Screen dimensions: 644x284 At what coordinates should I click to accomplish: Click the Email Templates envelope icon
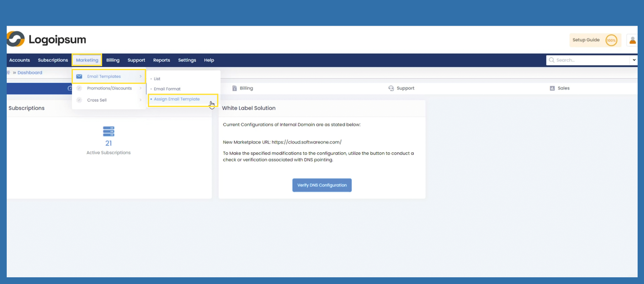point(79,77)
